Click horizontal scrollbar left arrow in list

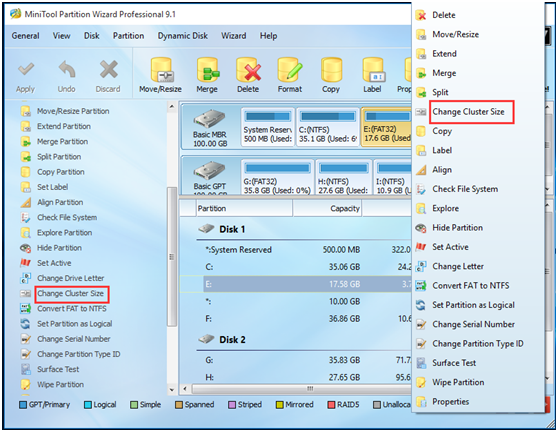pyautogui.click(x=185, y=389)
